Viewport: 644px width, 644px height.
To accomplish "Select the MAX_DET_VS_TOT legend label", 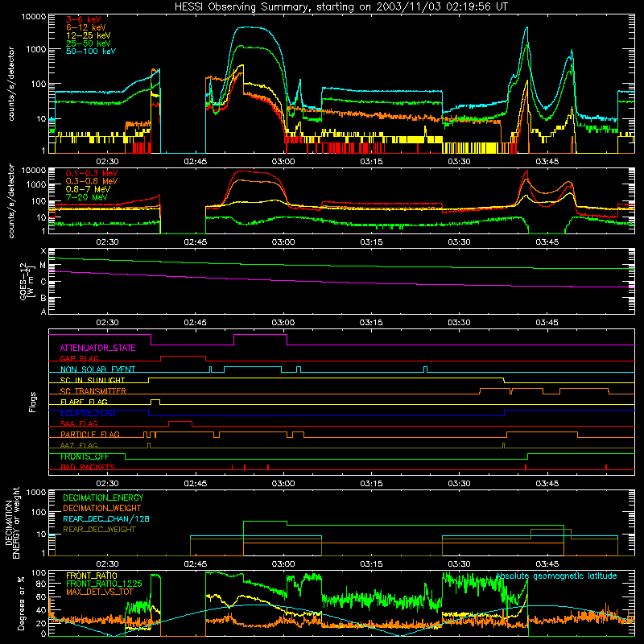I will [100, 592].
